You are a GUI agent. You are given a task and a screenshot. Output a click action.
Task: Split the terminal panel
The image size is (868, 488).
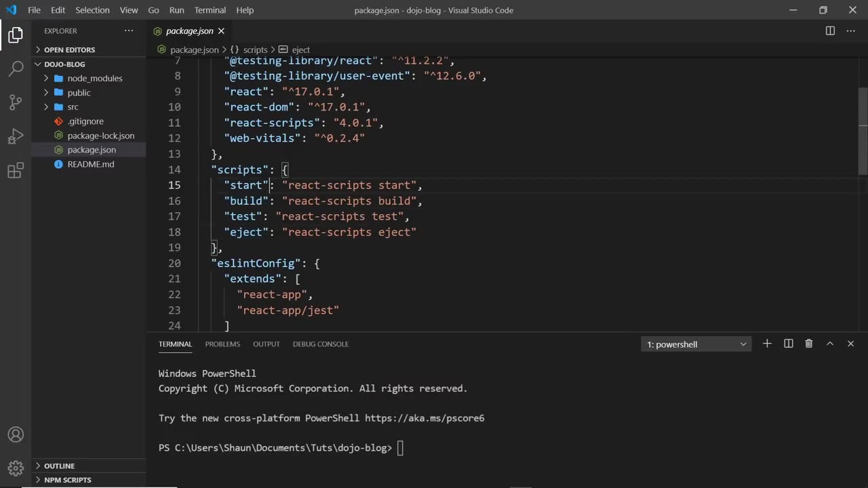(x=788, y=344)
